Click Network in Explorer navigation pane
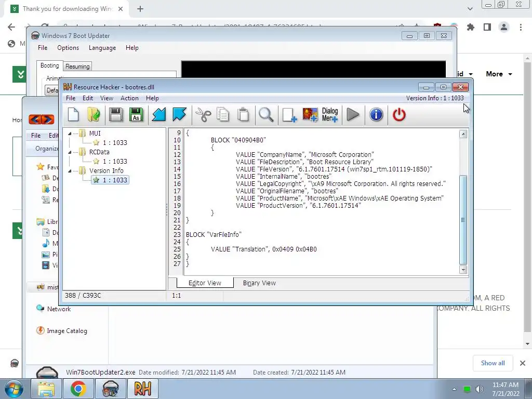Screen dimensions: 532x399 tap(59, 309)
